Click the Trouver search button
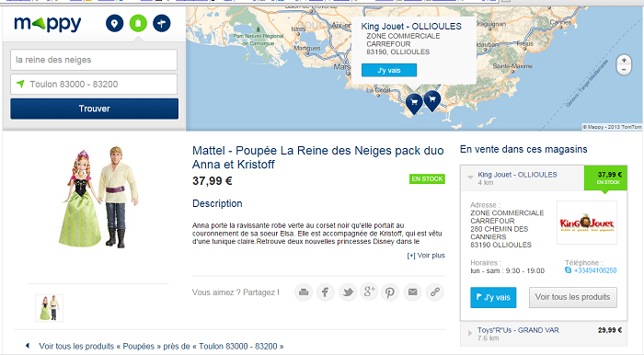The height and width of the screenshot is (355, 644). (x=95, y=109)
